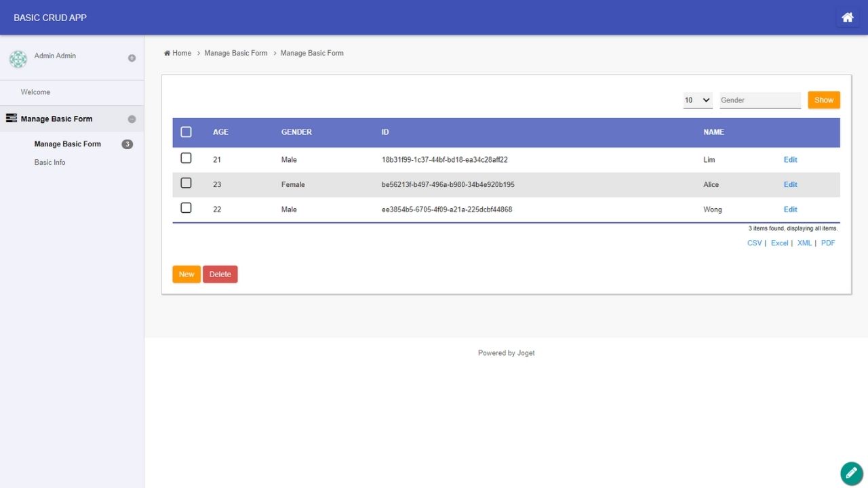Toggle the select-all checkbox in header
The width and height of the screenshot is (868, 488).
(186, 132)
